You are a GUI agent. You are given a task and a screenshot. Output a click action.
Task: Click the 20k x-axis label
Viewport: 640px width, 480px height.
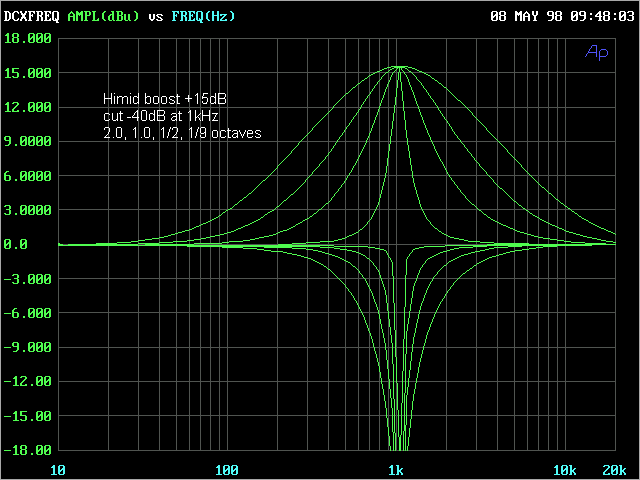[614, 470]
